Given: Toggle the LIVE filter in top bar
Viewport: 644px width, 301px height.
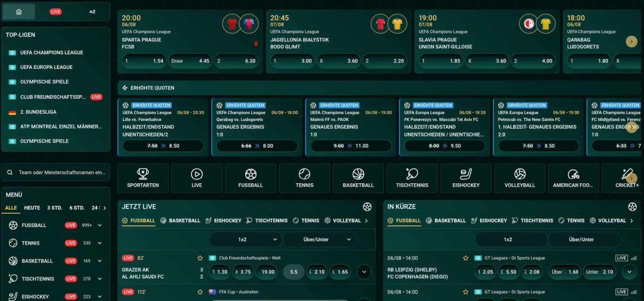Looking at the screenshot, I should 55,11.
